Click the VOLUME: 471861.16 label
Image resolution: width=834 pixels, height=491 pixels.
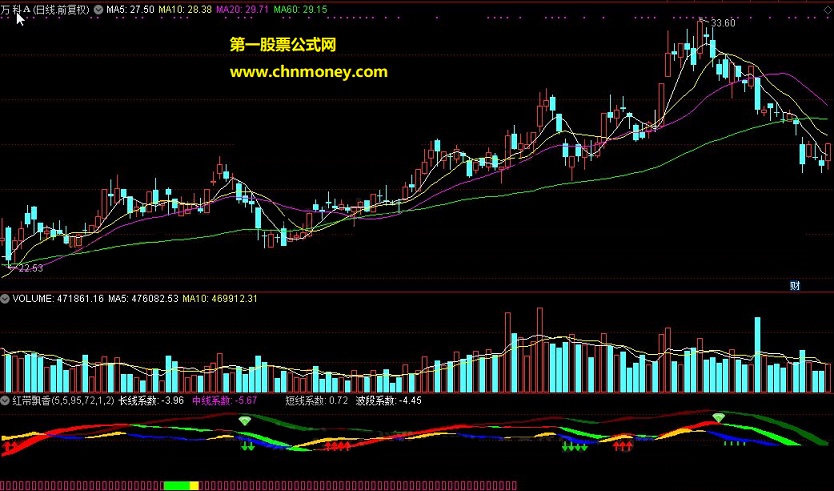58,299
